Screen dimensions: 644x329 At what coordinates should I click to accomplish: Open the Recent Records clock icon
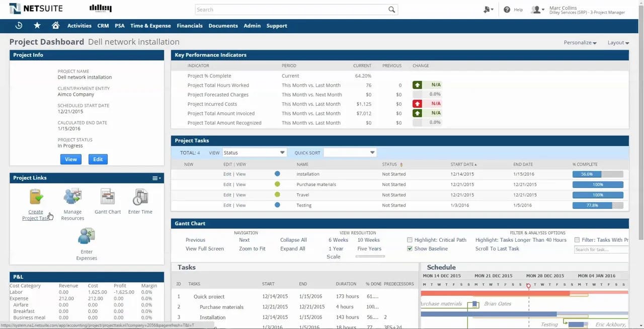(x=19, y=26)
